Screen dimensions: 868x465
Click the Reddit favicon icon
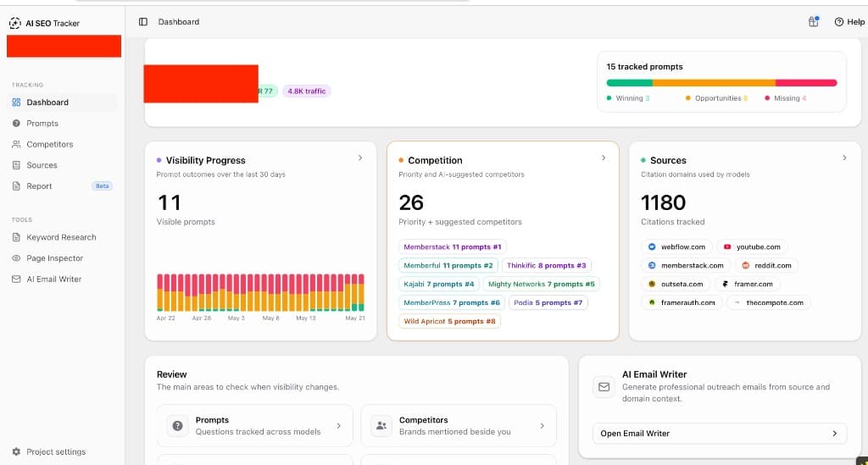point(746,265)
